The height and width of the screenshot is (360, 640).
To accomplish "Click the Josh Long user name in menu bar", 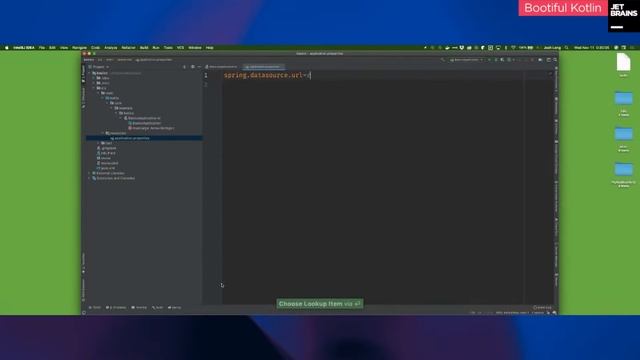I will click(x=552, y=48).
